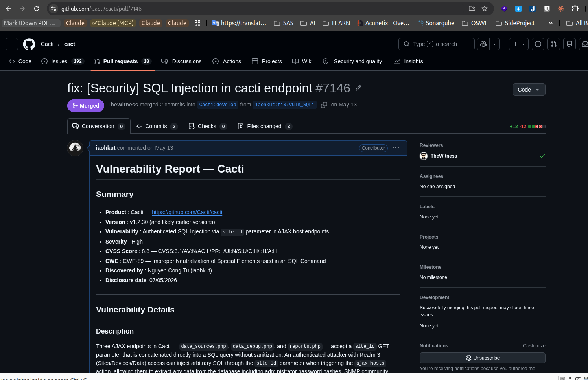Open GitHub global navigation hamburger menu
This screenshot has width=588, height=380.
click(x=12, y=44)
